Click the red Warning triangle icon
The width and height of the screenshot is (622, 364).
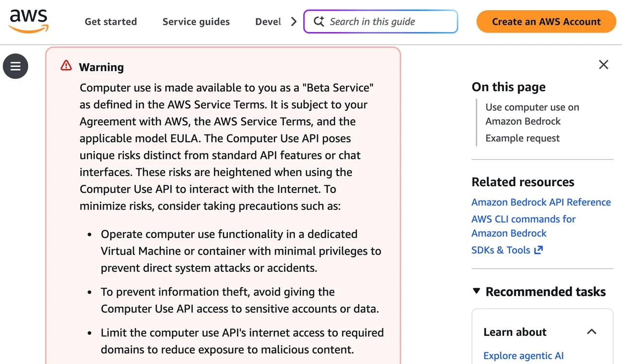click(66, 66)
